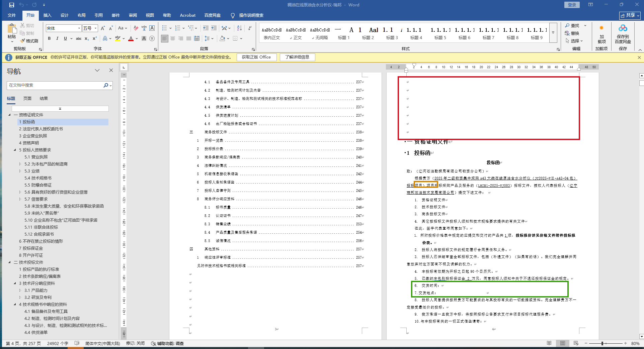Open the 审阅 (Review) ribbon tab
The height and width of the screenshot is (349, 644).
click(133, 15)
